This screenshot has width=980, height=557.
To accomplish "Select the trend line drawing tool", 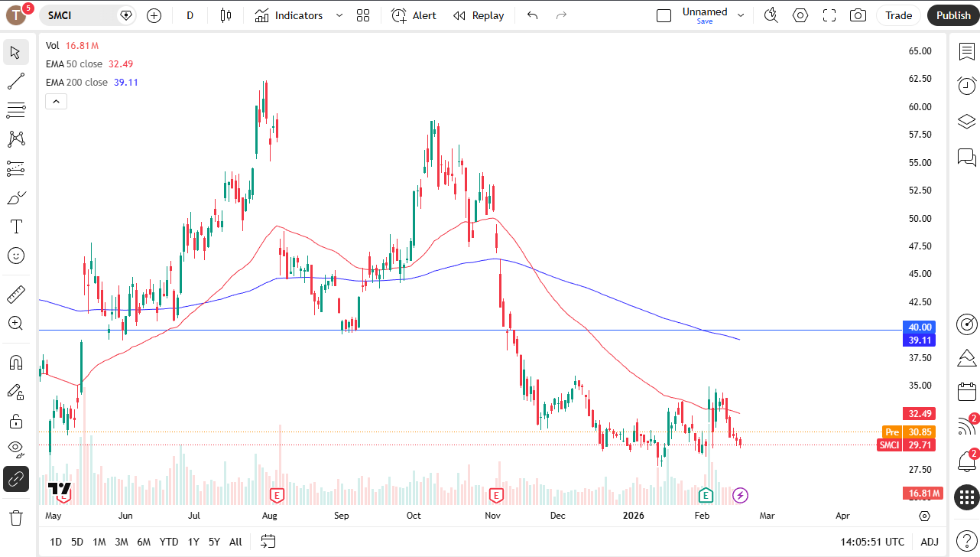I will click(x=16, y=81).
